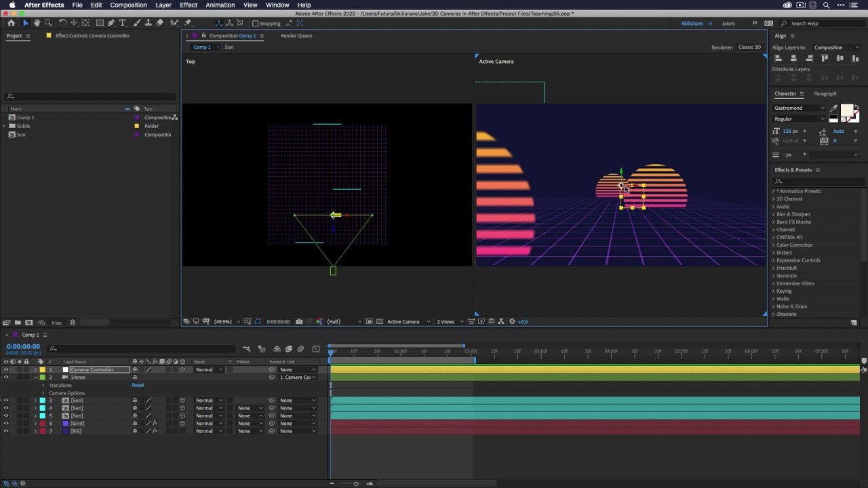
Task: Open the Render Queue
Action: tap(296, 35)
